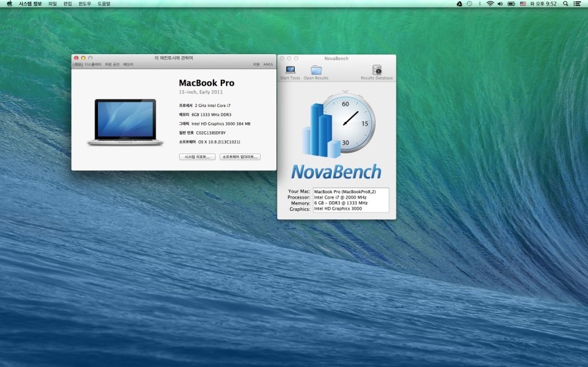Open the 도움말 menu
Image resolution: width=588 pixels, height=367 pixels.
point(104,4)
